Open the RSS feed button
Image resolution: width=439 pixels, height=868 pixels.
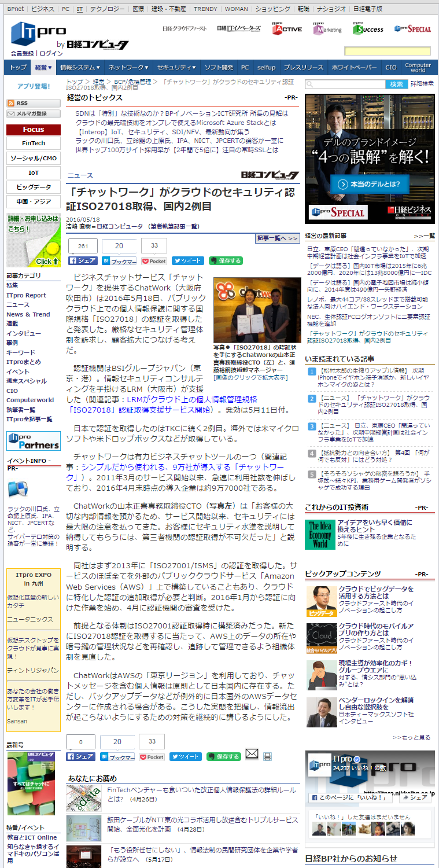(33, 103)
